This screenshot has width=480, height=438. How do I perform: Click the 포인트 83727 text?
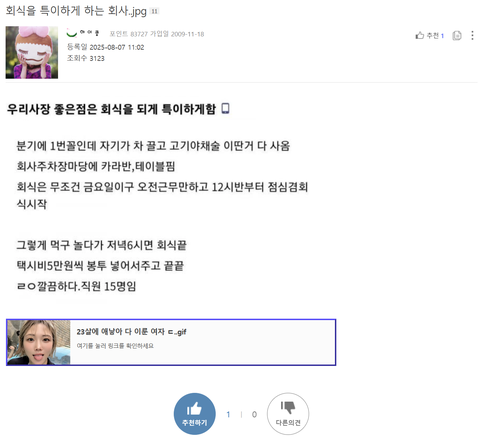point(129,34)
